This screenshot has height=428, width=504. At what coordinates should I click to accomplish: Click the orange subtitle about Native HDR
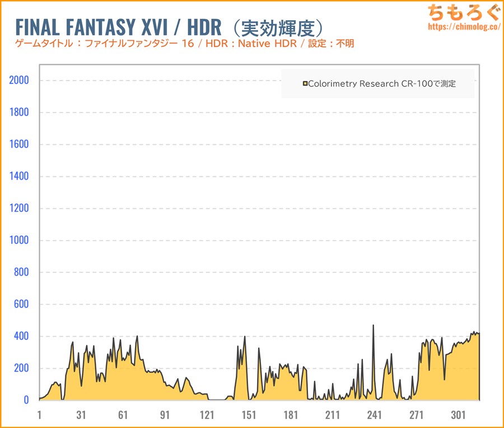[184, 43]
